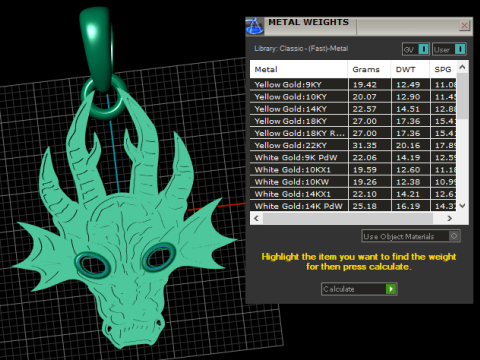Sort by the SPG column header
Viewport: 480px width, 360px height.
pyautogui.click(x=443, y=69)
